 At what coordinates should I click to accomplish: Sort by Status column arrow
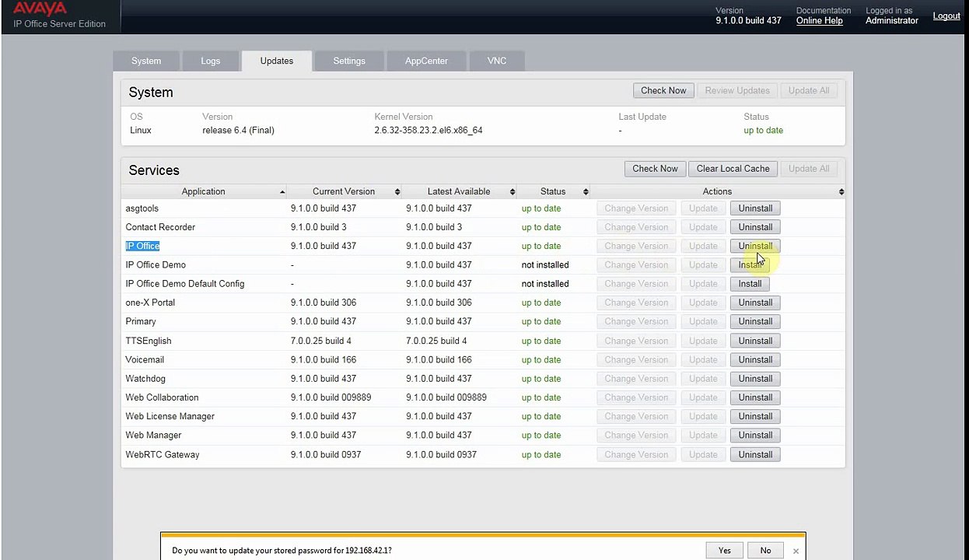click(x=586, y=191)
